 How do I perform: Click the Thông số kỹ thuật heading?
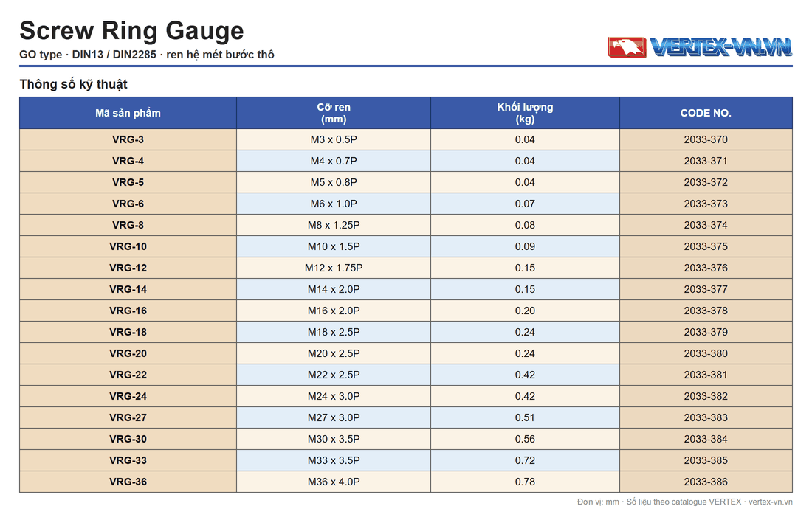[x=74, y=84]
